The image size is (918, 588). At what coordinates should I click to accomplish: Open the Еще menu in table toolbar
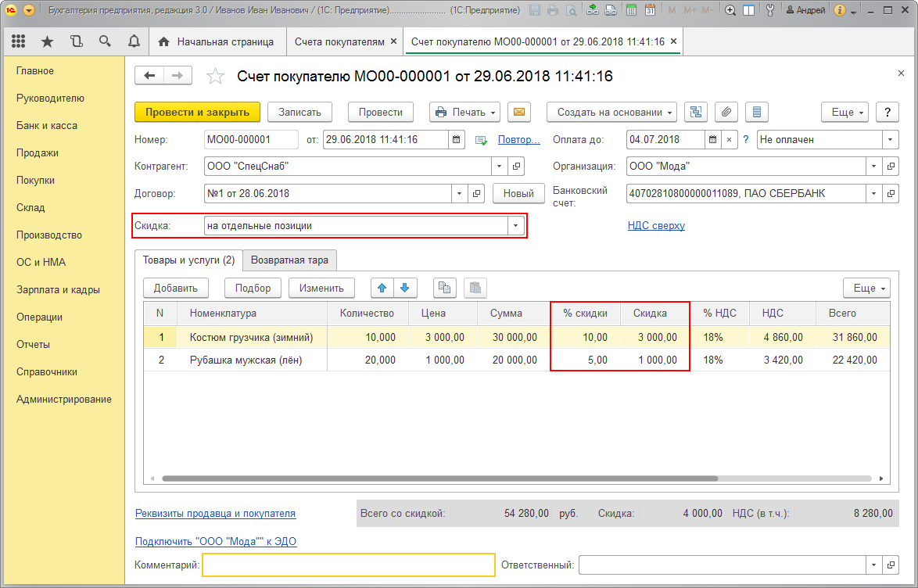tap(866, 288)
